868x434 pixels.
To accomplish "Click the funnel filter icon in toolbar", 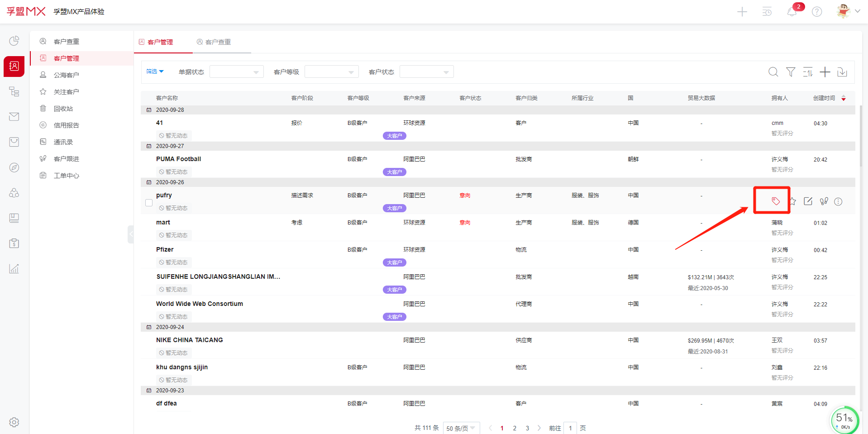I will tap(790, 72).
